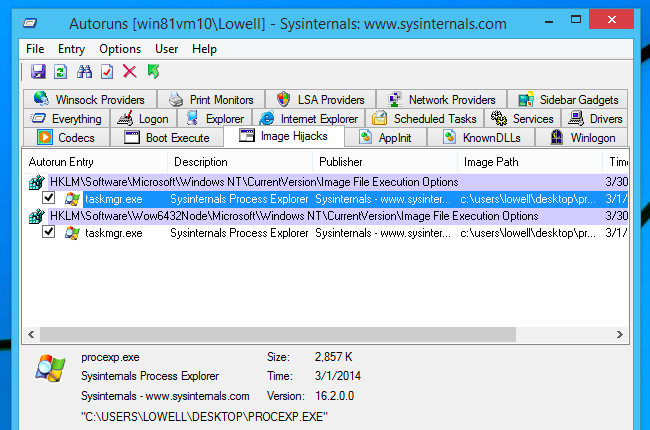
Task: Sort by the Description column header
Action: pyautogui.click(x=240, y=162)
